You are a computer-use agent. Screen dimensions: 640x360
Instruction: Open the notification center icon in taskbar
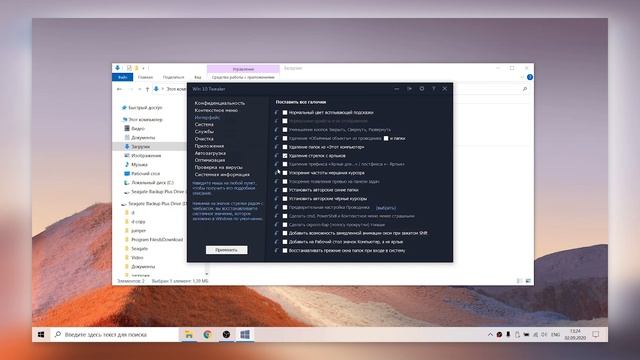(596, 334)
